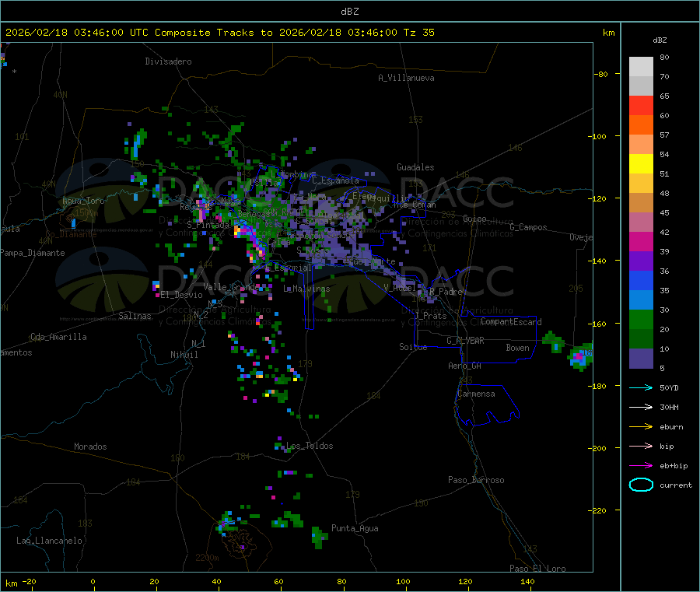Pick the magenta 39-42 dBZ color swatch
Image resolution: width=700 pixels, height=592 pixels.
coord(641,241)
